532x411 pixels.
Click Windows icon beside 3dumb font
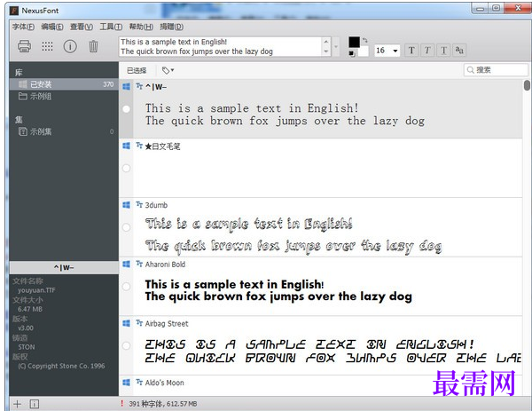point(126,205)
